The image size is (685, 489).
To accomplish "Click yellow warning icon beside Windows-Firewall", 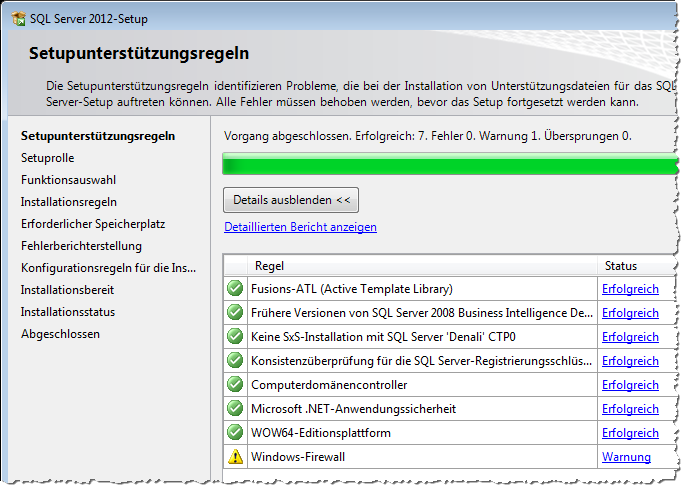I will (x=236, y=457).
